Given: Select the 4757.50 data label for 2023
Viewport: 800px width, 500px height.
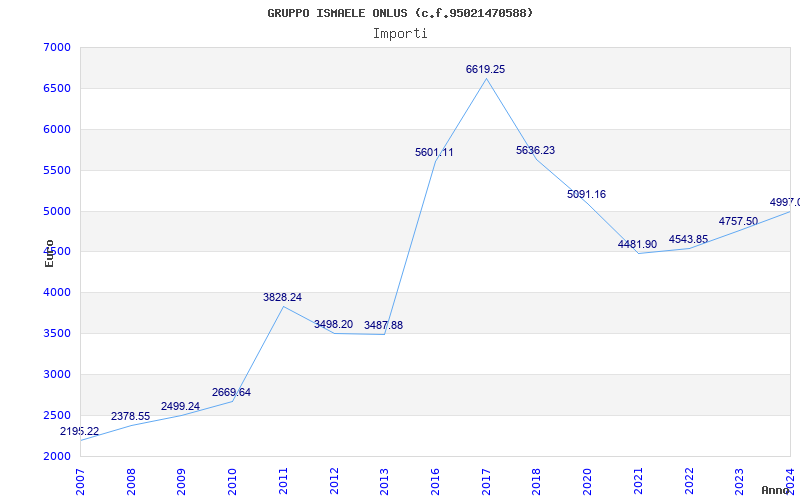Looking at the screenshot, I should (738, 221).
